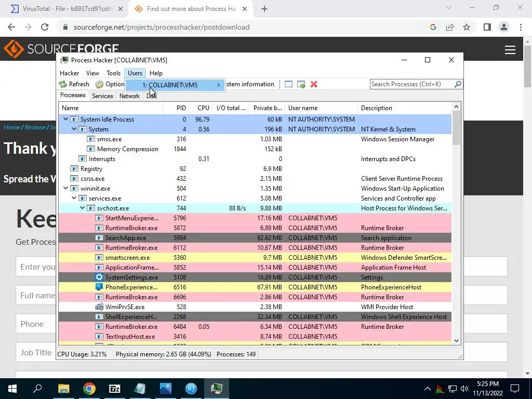532x399 pixels.
Task: Open a new browser tab
Action: click(x=264, y=9)
